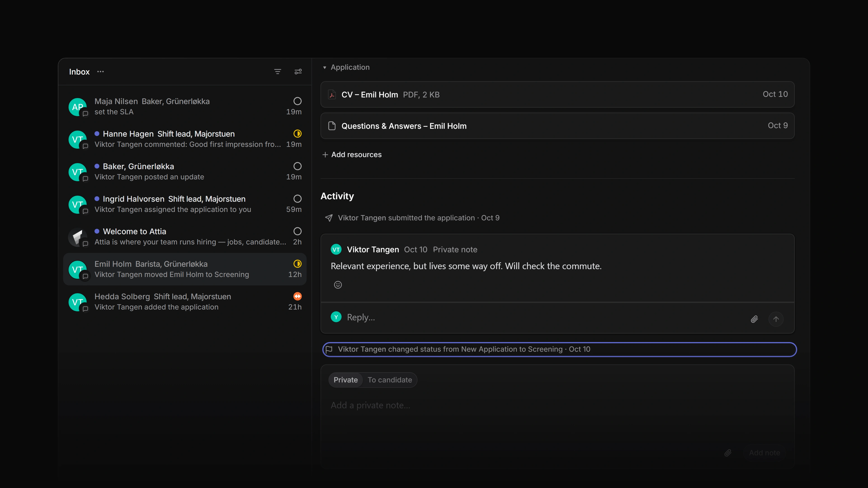Open the Hanne Hagen inbox conversation
This screenshot has height=488, width=868.
185,139
